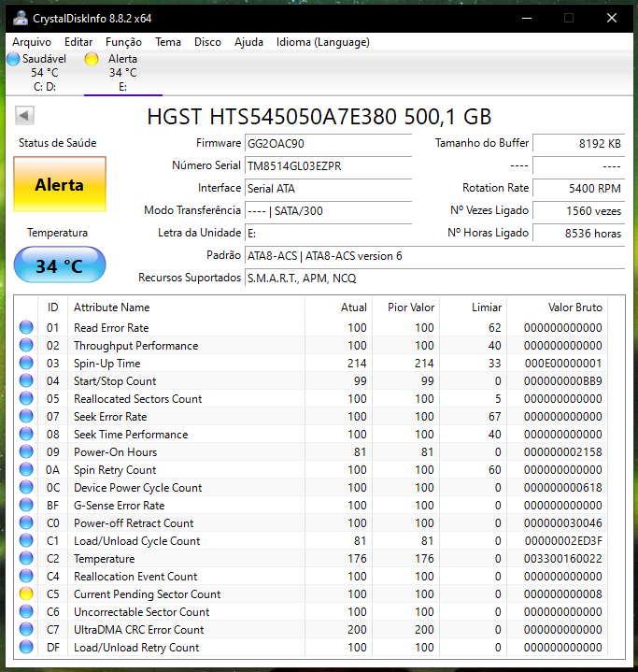This screenshot has height=672, width=638.
Task: Open the Tema menu
Action: pyautogui.click(x=168, y=42)
